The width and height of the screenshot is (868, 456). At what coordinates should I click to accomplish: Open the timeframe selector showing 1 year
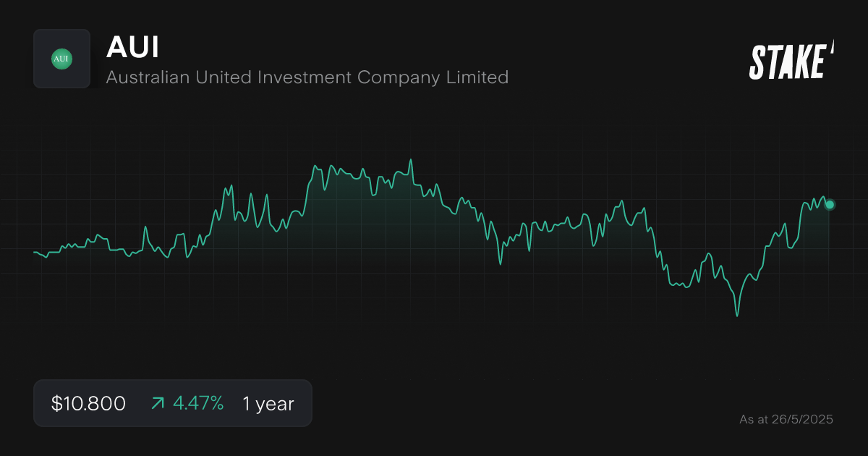click(x=267, y=403)
